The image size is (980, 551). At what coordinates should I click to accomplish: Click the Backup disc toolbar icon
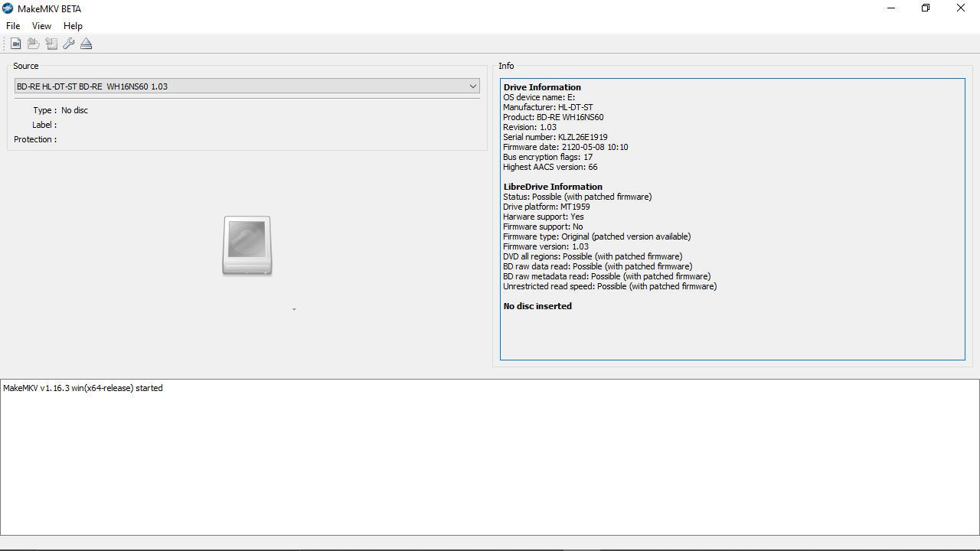tap(51, 44)
